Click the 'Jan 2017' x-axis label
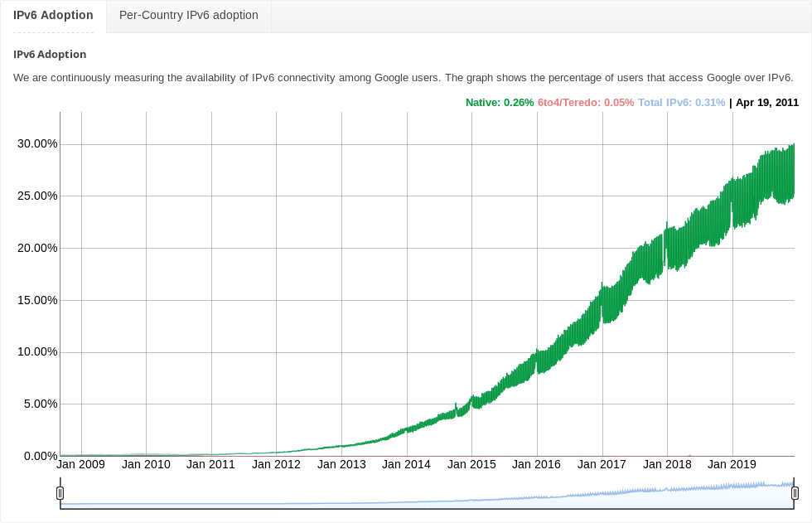 pos(602,464)
